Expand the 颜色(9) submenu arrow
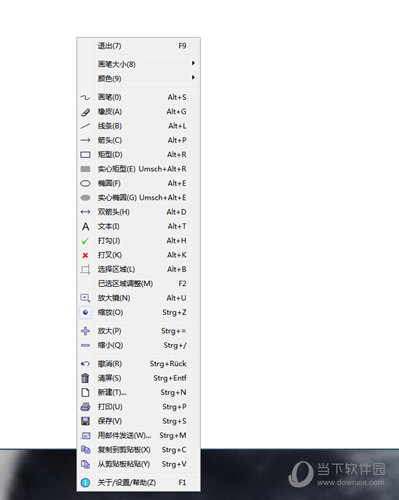 point(193,77)
